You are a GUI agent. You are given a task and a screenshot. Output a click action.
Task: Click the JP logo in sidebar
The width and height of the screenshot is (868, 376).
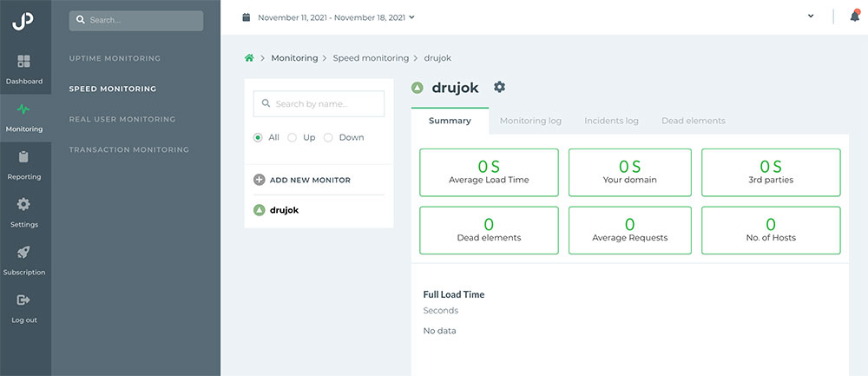pyautogui.click(x=23, y=21)
